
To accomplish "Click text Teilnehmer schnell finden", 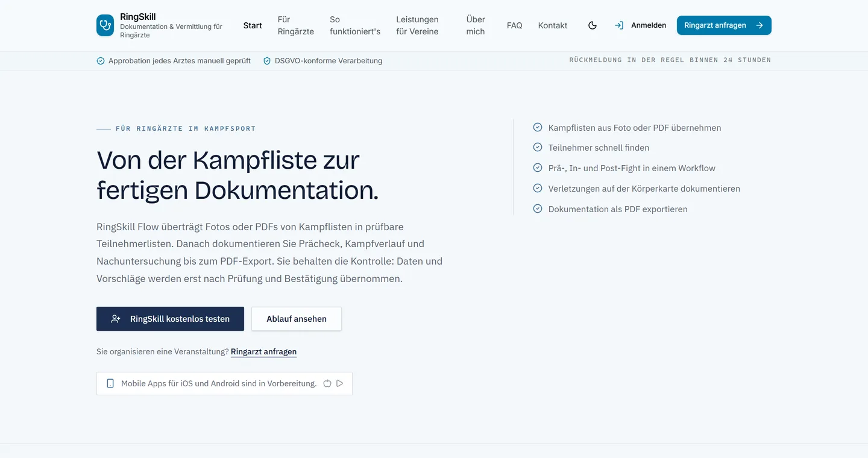I will click(x=599, y=148).
